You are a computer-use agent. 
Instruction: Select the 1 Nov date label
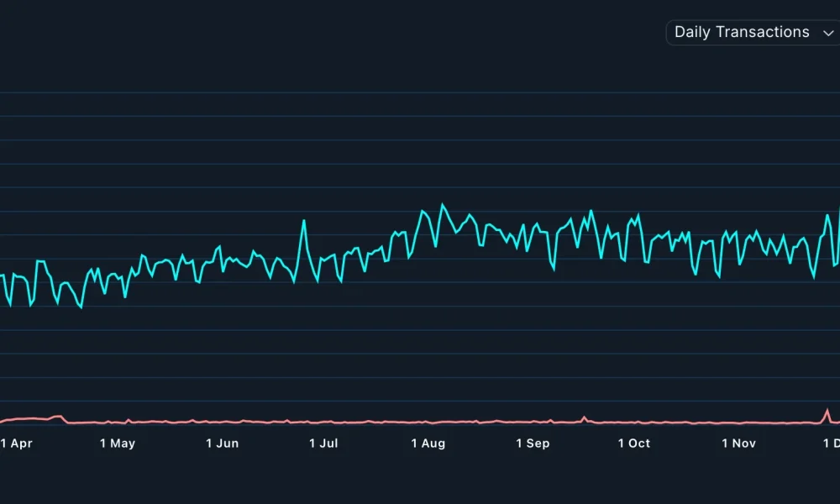pyautogui.click(x=738, y=443)
